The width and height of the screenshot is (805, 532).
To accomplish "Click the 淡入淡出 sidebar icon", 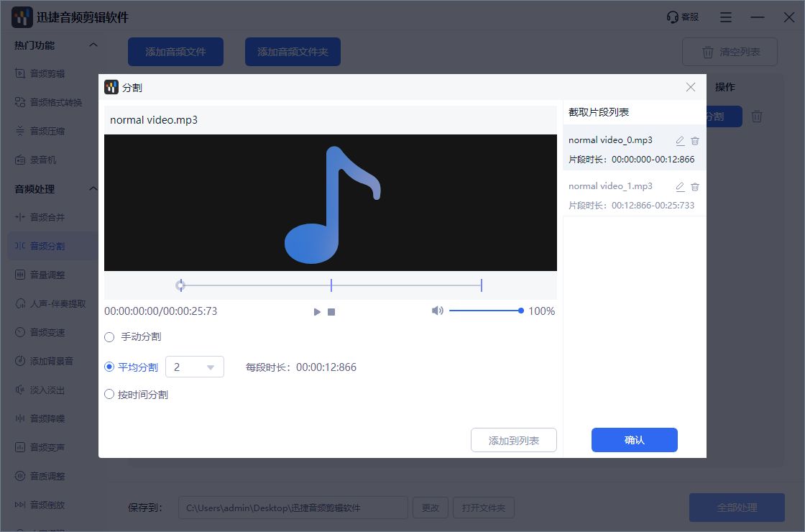I will click(20, 390).
